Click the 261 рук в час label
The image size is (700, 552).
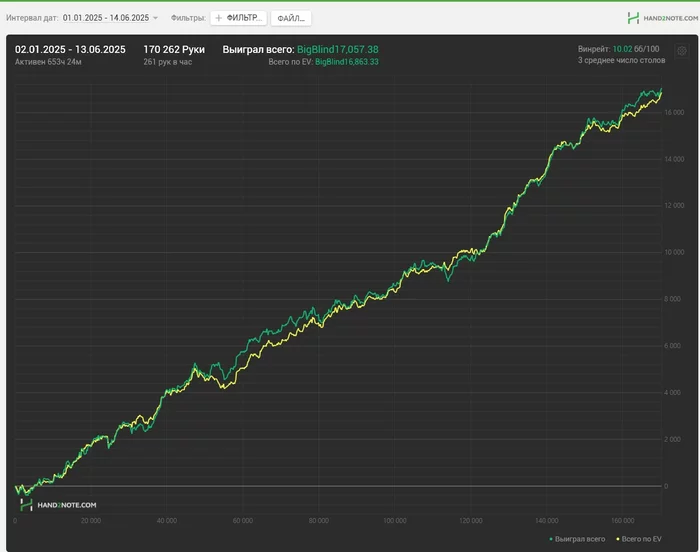click(168, 62)
